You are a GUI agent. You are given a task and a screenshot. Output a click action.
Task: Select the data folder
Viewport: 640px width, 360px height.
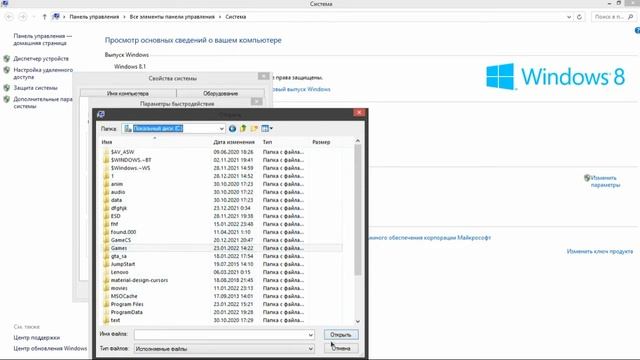coord(116,200)
